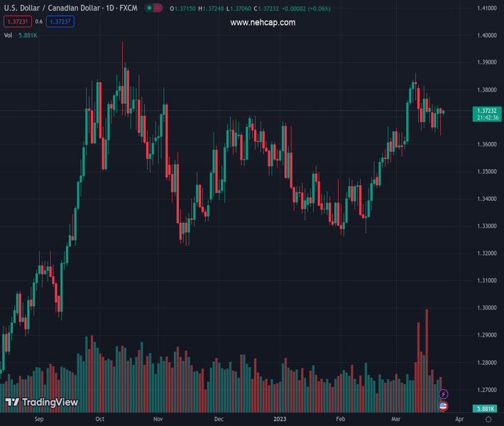Screen dimensions: 504x426
Task: Click the purple lightning bolt event icon
Action: tap(444, 394)
